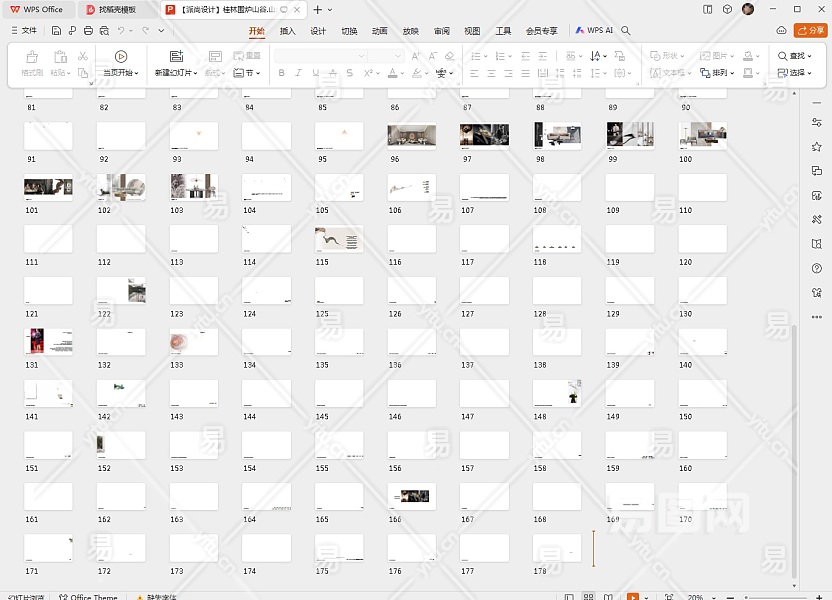Click the fit-to-window zoom icon
Screen dimensions: 832x600
pos(669,597)
